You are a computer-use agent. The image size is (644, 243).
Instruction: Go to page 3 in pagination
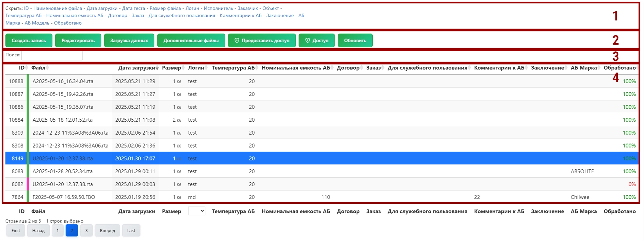86,230
